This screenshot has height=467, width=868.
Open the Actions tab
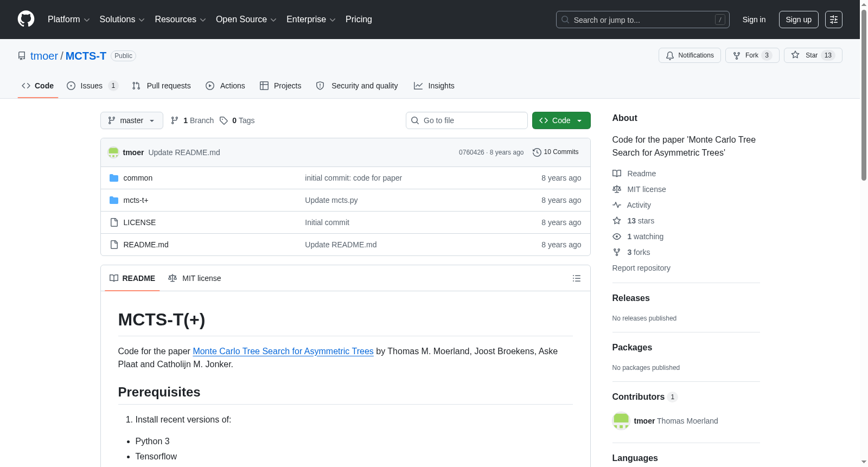click(226, 86)
